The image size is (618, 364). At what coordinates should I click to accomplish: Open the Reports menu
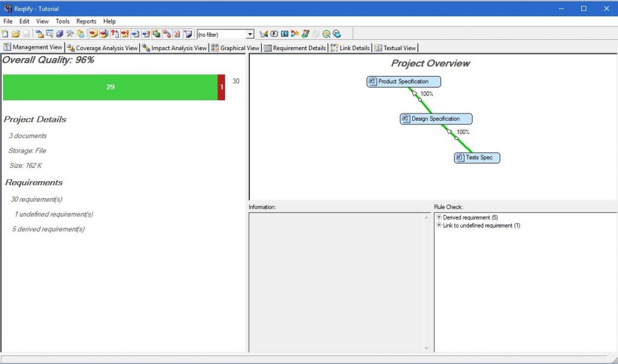pyautogui.click(x=86, y=21)
